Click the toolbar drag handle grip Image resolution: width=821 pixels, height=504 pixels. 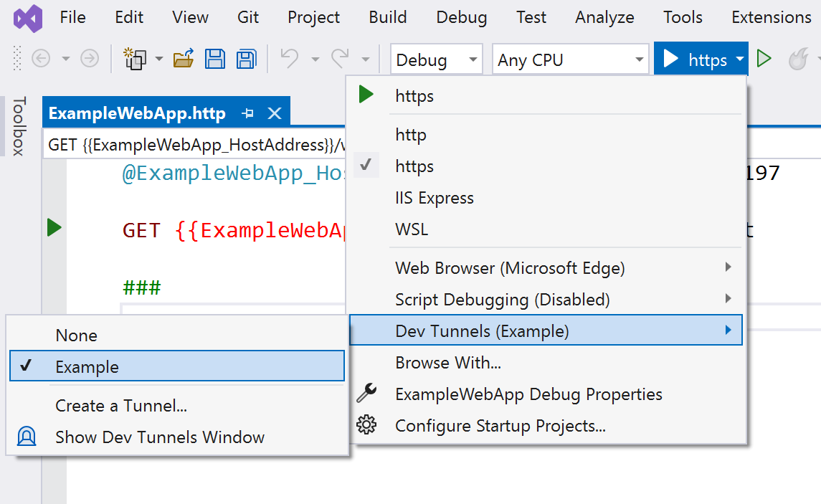tap(17, 58)
